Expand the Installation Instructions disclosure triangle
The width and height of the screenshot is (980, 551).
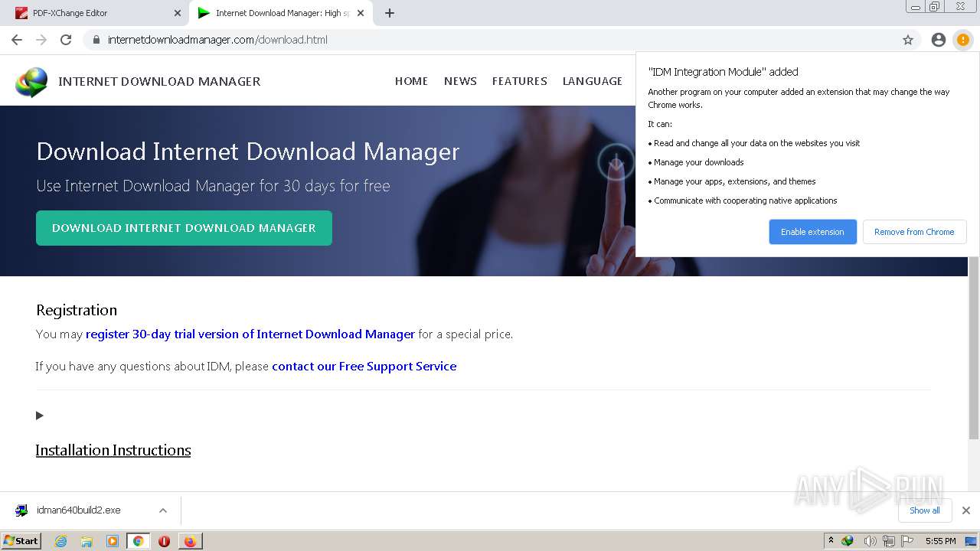40,416
